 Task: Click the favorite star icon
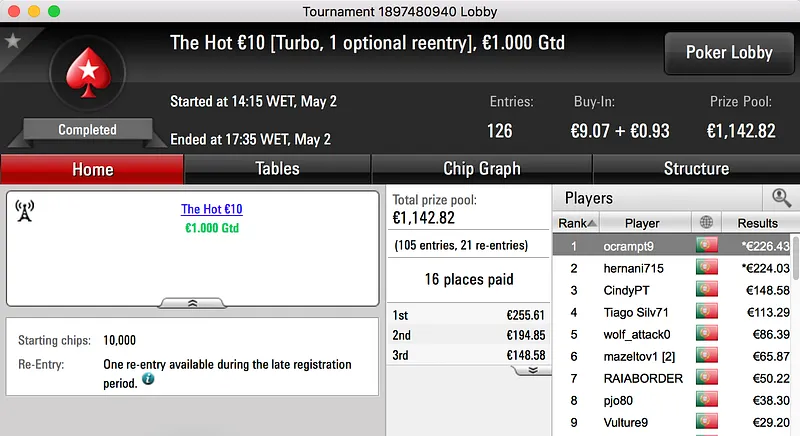13,41
